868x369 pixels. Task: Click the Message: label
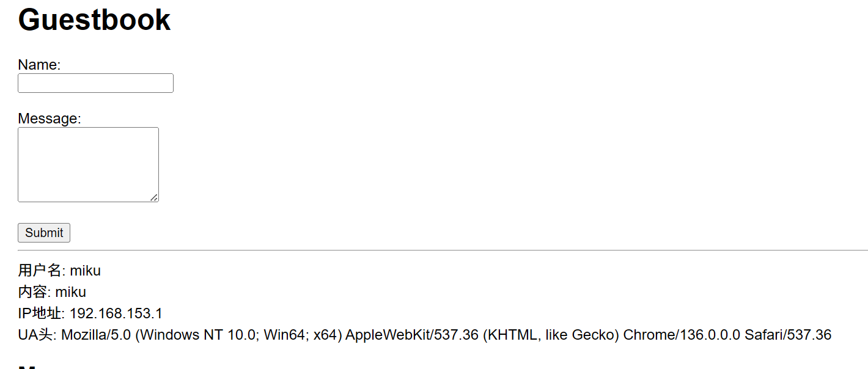[x=50, y=119]
